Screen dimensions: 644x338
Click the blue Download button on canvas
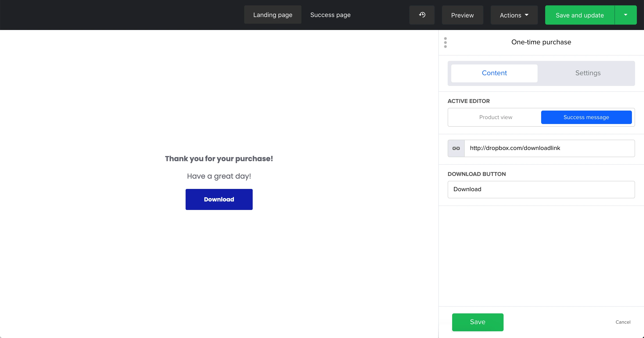(219, 199)
